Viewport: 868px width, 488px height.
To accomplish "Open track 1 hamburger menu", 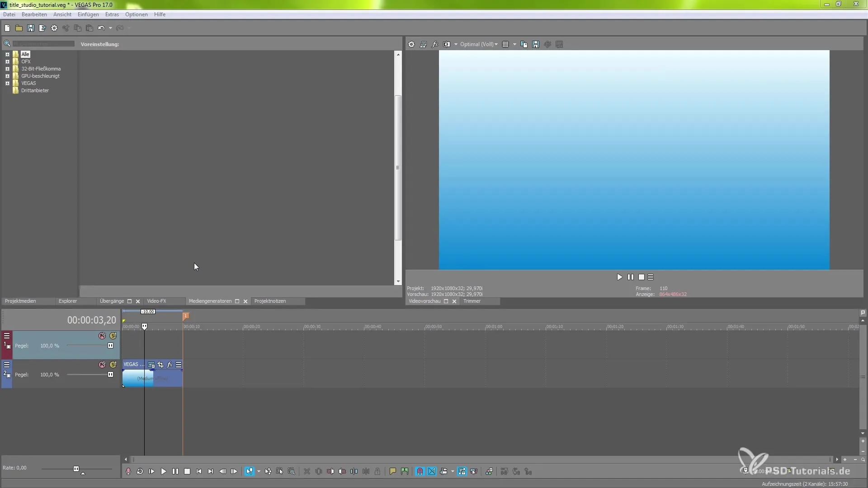I will (7, 336).
